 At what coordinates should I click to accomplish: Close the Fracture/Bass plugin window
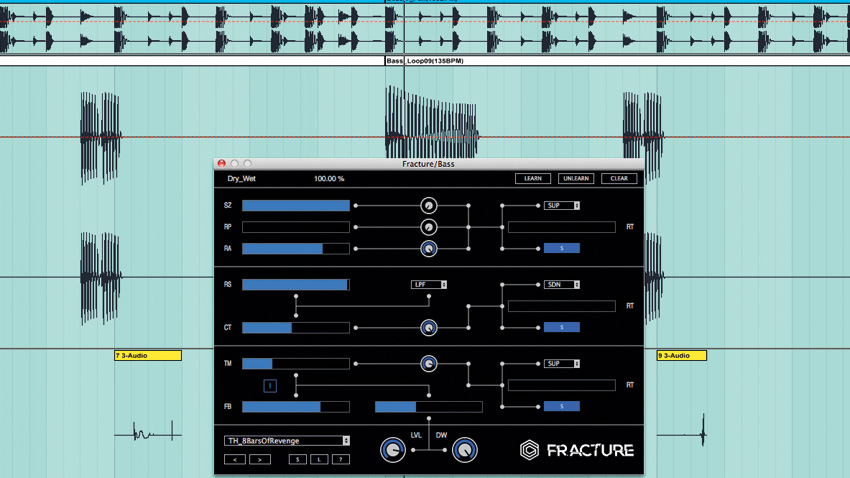point(222,163)
